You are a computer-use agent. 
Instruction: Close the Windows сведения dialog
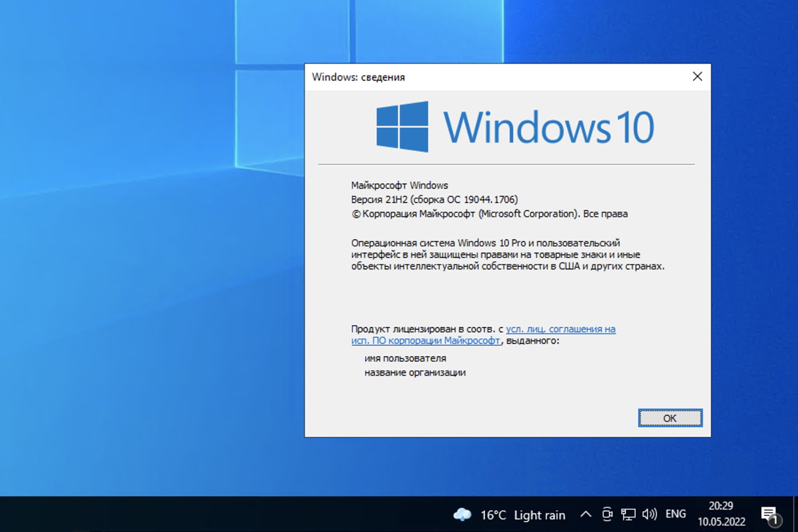coord(697,76)
